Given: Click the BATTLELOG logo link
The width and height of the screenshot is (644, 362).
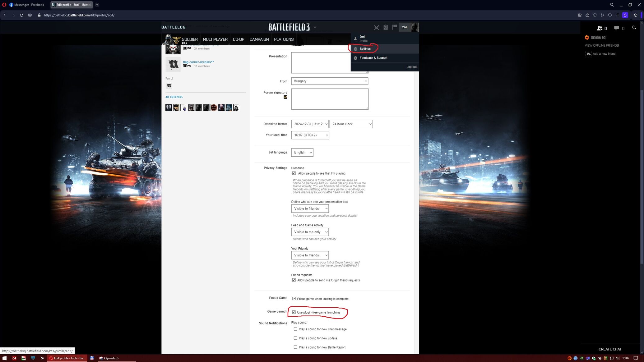Looking at the screenshot, I should (x=173, y=27).
